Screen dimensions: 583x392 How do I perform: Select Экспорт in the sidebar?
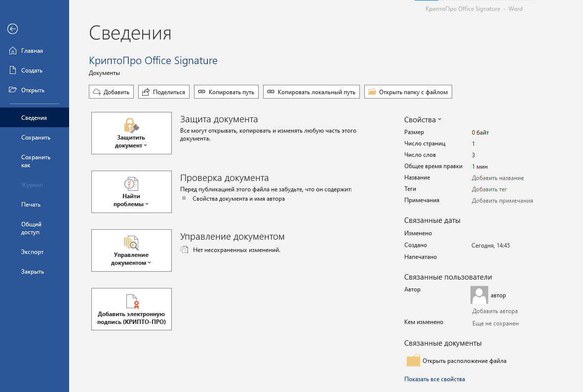(32, 252)
